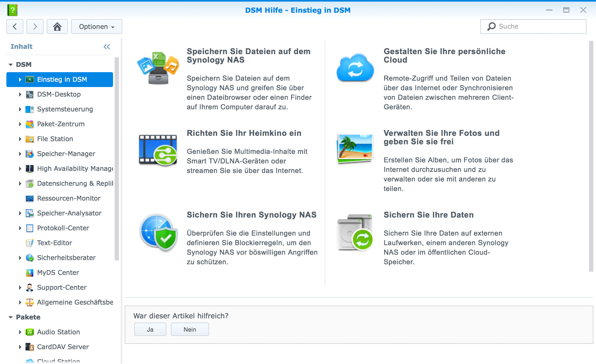This screenshot has height=364, width=596.
Task: Click the CardDAV Server icon
Action: [x=30, y=347]
